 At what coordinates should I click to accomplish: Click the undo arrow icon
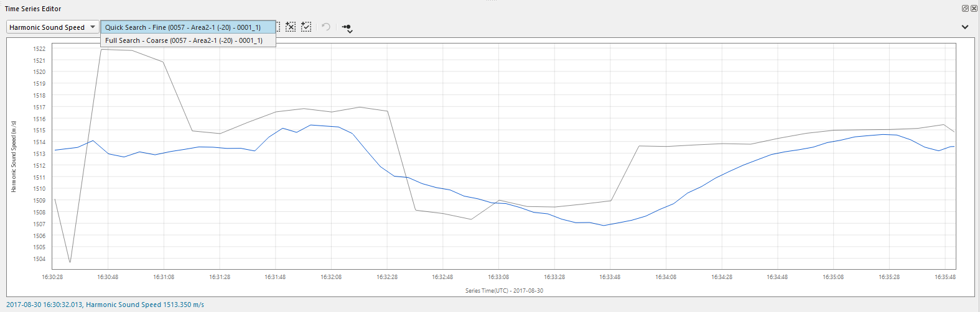326,27
